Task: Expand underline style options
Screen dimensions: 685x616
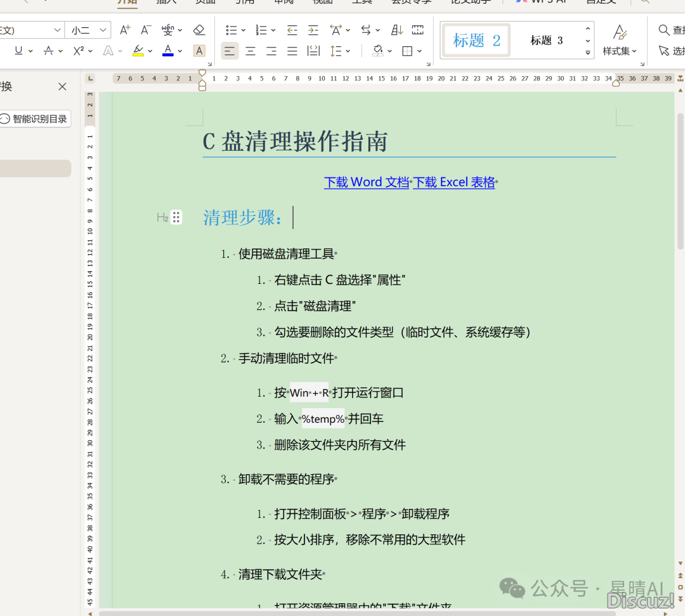Action: coord(30,51)
